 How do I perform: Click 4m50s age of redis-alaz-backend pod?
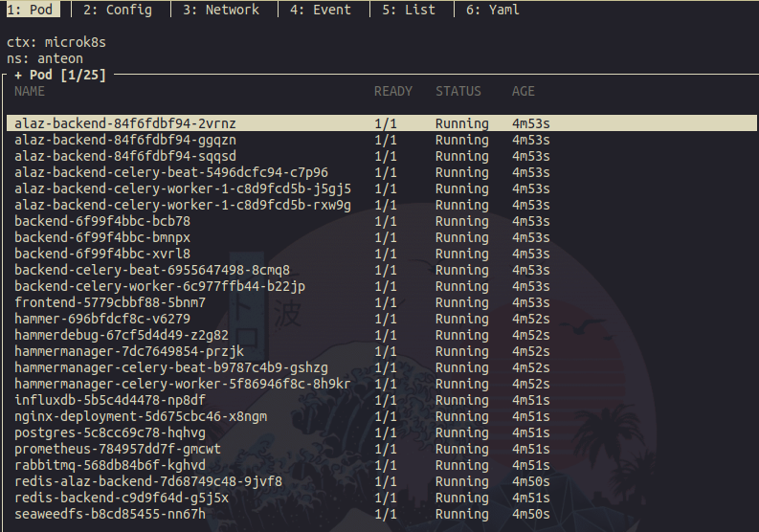[x=531, y=481]
